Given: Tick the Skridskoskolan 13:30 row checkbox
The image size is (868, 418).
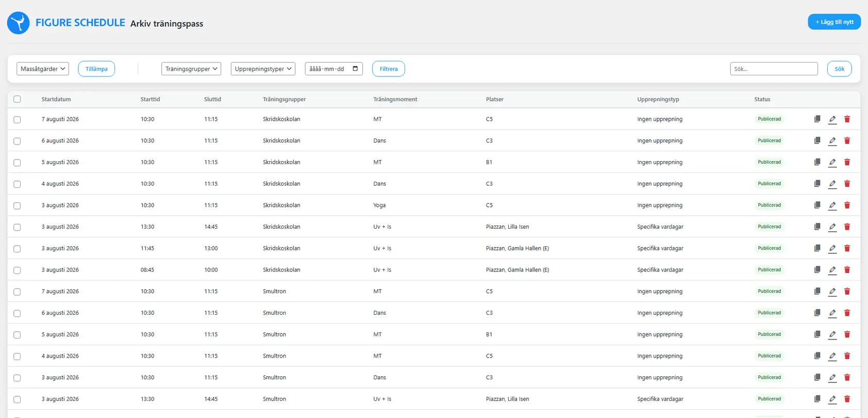Looking at the screenshot, I should (17, 227).
